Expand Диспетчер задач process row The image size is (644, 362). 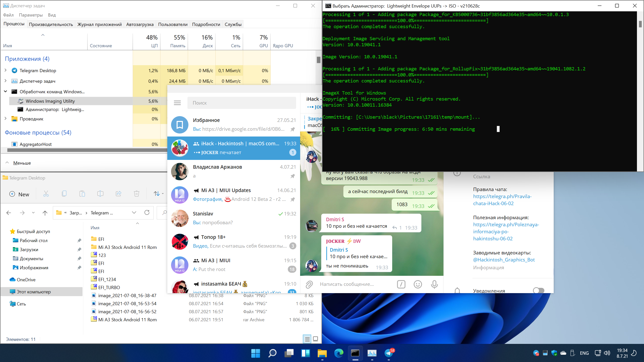[6, 81]
